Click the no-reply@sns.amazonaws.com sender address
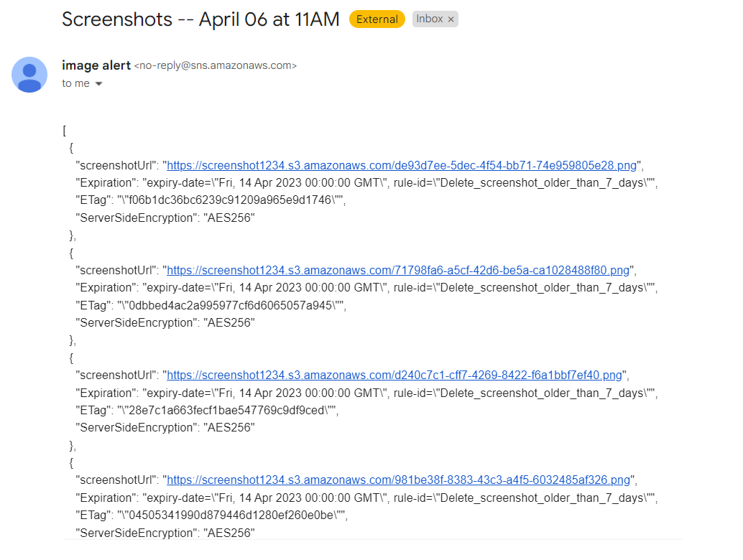This screenshot has width=743, height=560. 216,65
